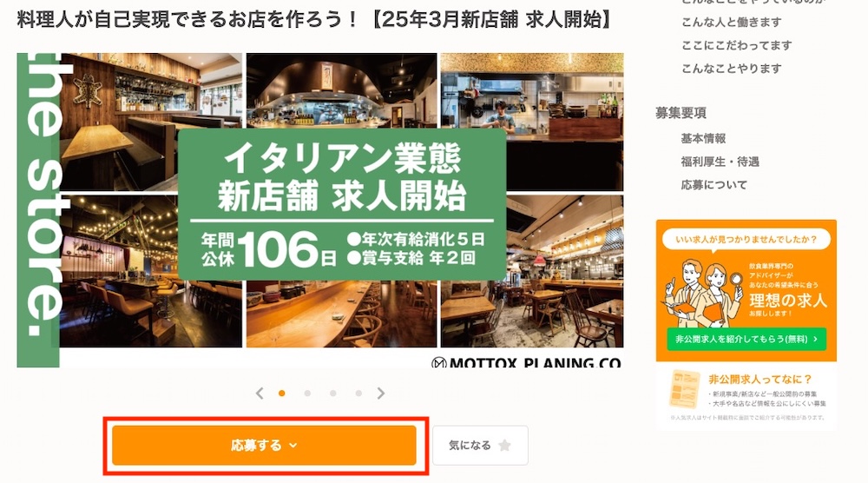Viewport: 868px width, 483px height.
Task: Click the orange 応募する apply button
Action: tap(264, 446)
